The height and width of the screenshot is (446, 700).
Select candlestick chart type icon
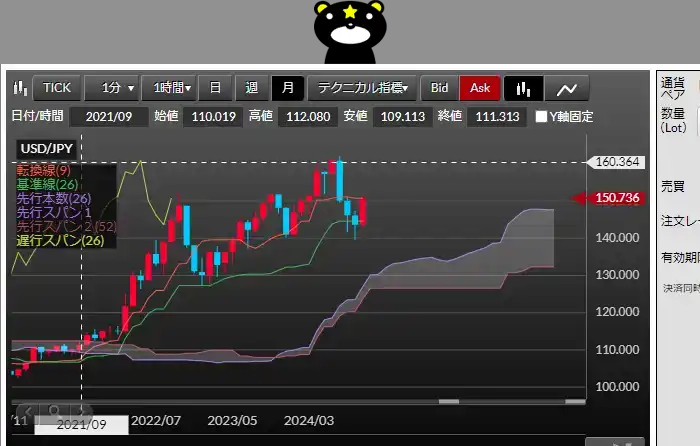click(x=523, y=88)
